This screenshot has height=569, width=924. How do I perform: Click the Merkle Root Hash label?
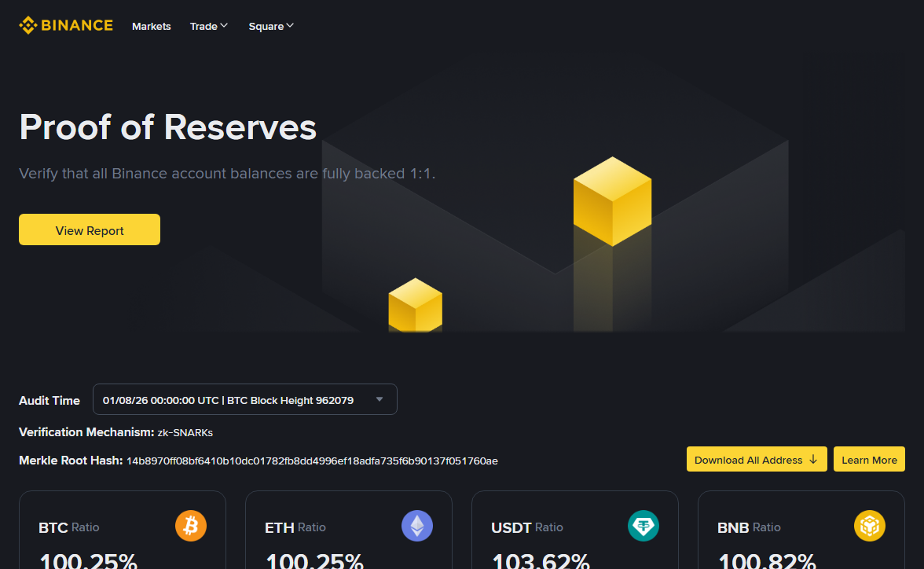[71, 461]
